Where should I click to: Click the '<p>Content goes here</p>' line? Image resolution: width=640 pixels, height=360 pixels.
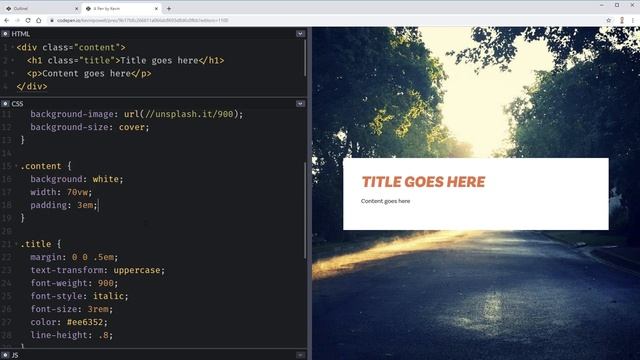89,73
